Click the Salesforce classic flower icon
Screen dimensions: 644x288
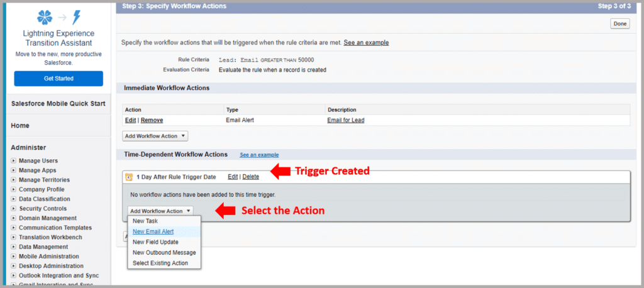[x=45, y=17]
